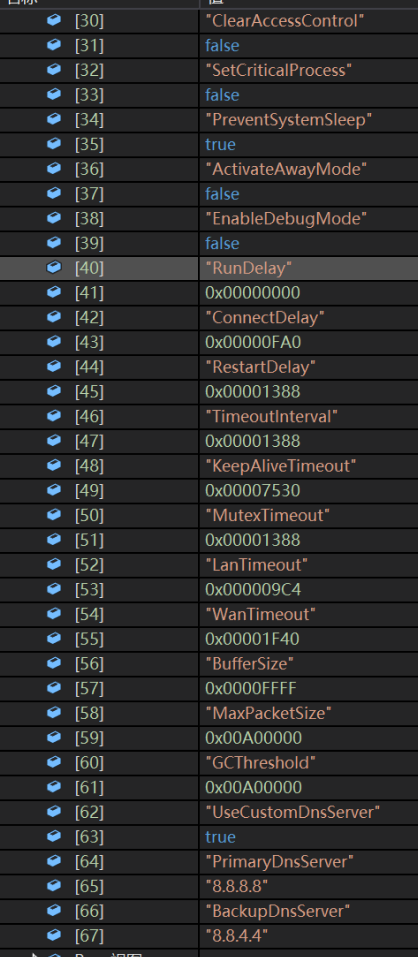Click the field cube icon beside [62]
Screen dimensions: 418x957
coord(54,812)
